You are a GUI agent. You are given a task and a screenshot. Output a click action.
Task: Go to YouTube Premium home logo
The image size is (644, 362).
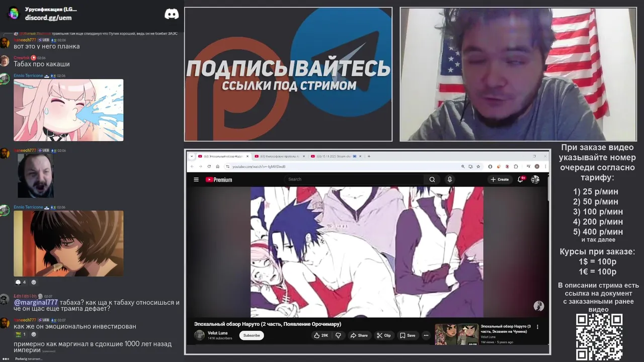click(x=219, y=179)
